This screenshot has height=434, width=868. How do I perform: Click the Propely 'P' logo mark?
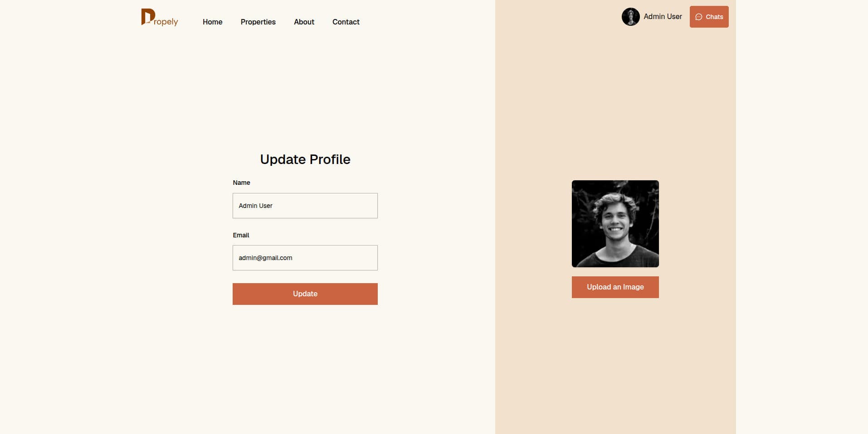(x=147, y=17)
